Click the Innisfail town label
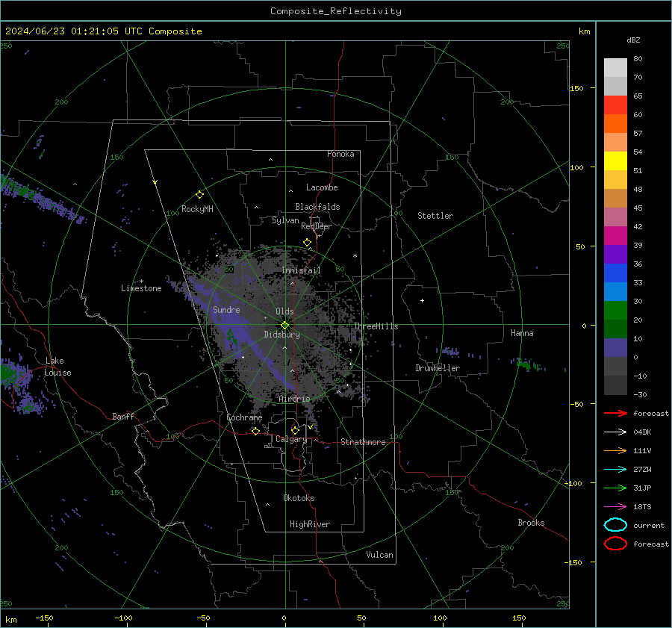 [301, 270]
